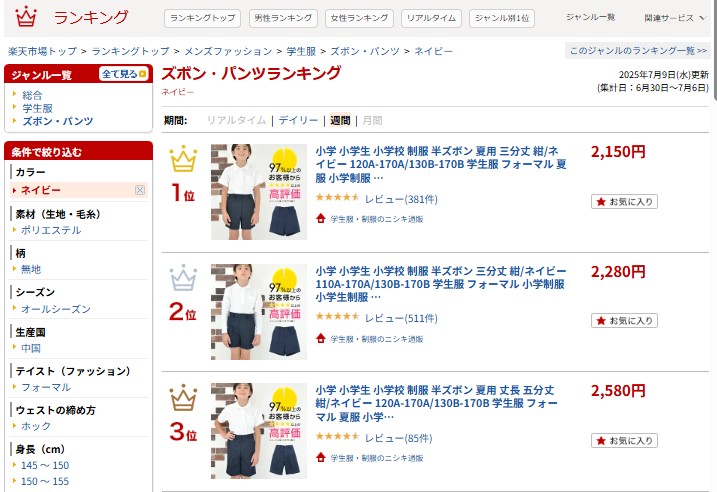Click the shop home icon for rank 1
717x492 pixels.
321,219
